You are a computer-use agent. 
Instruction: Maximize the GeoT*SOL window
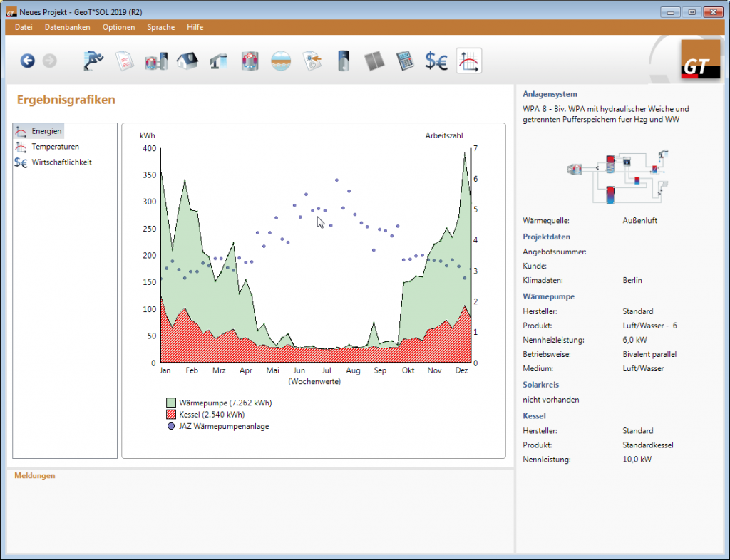tap(692, 12)
